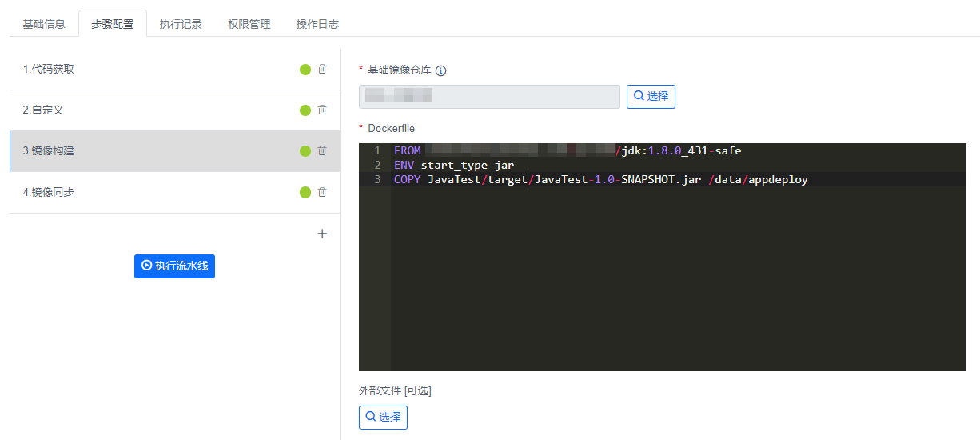
Task: Click the 基础镜像仓库 input field
Action: point(489,96)
